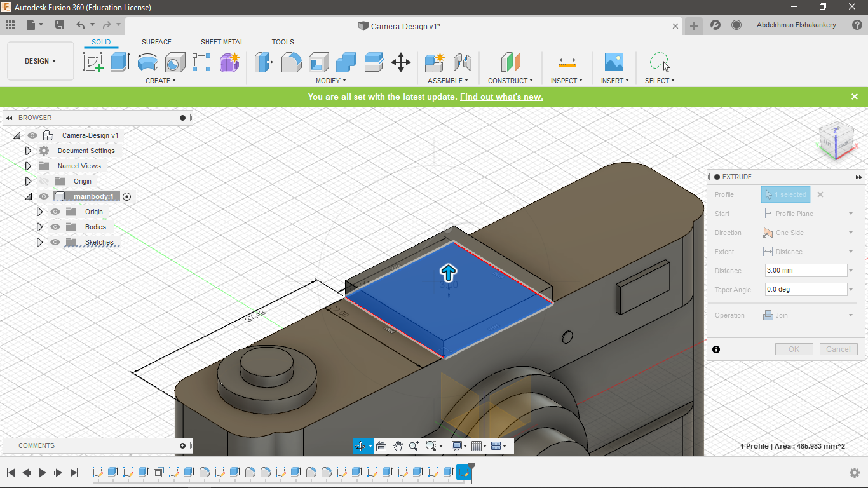868x488 pixels.
Task: Toggle visibility of mainbody:1 component
Action: click(x=44, y=196)
